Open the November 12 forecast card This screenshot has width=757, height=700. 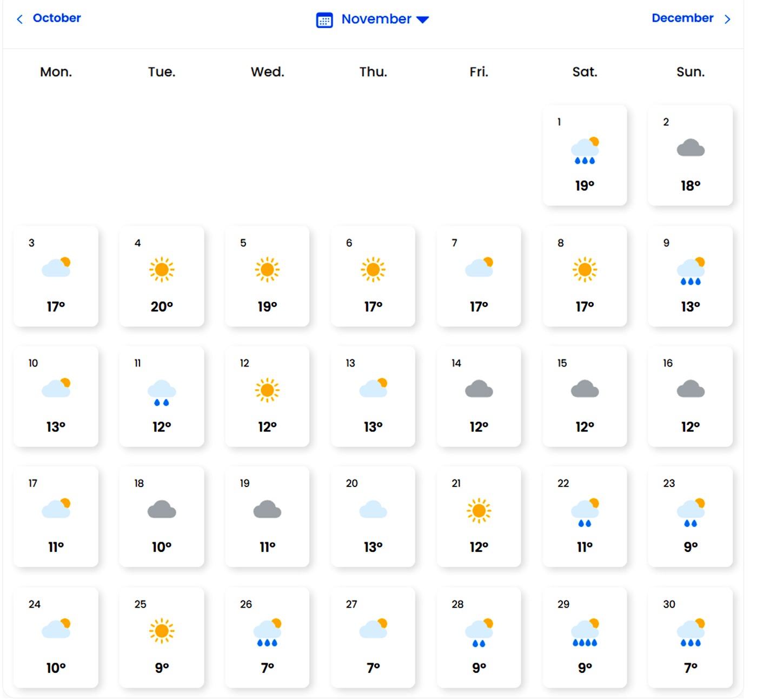coord(267,396)
